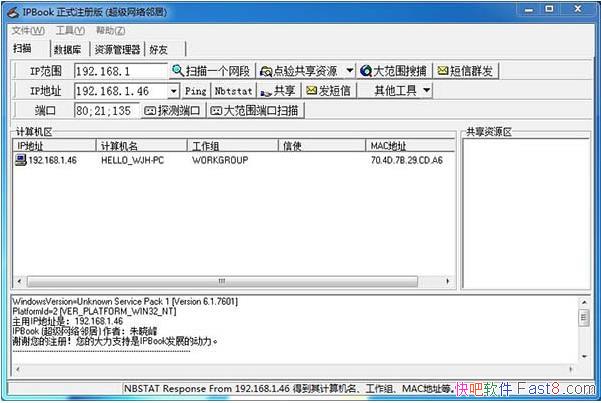This screenshot has width=601, height=403.
Task: Click the 共享 share icon
Action: [266, 92]
